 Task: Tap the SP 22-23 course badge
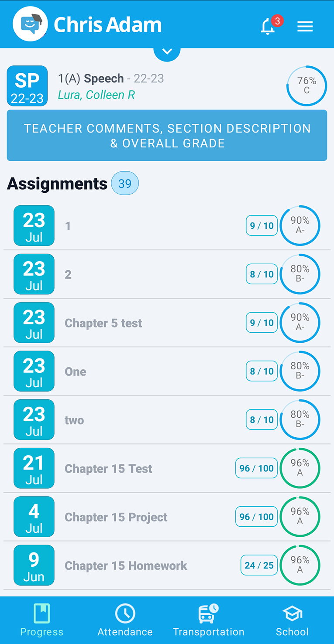(27, 86)
